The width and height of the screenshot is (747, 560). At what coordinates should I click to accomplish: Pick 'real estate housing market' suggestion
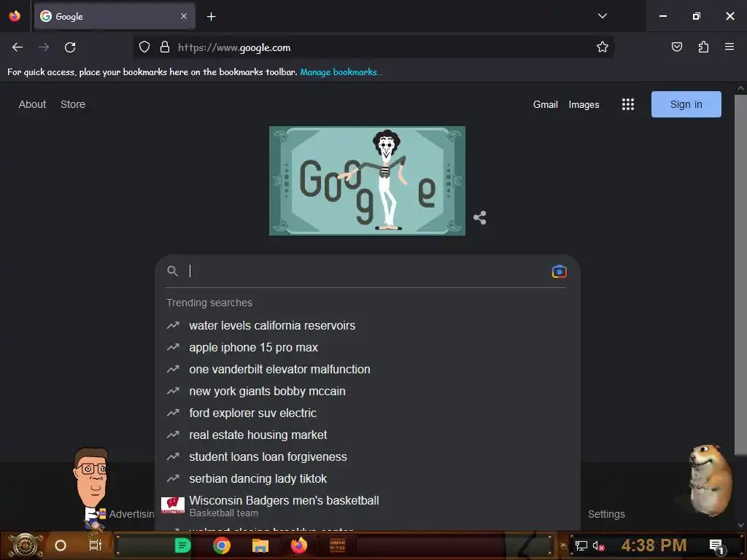(x=368, y=435)
